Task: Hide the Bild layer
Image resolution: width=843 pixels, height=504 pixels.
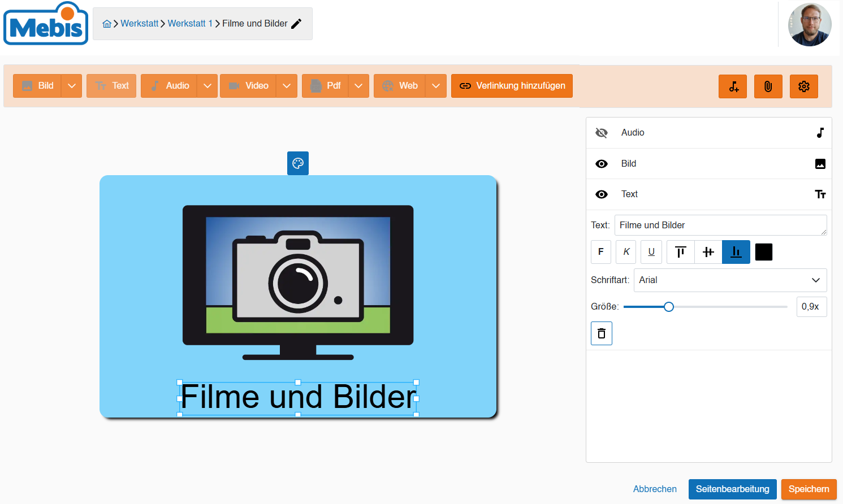Action: [x=602, y=164]
